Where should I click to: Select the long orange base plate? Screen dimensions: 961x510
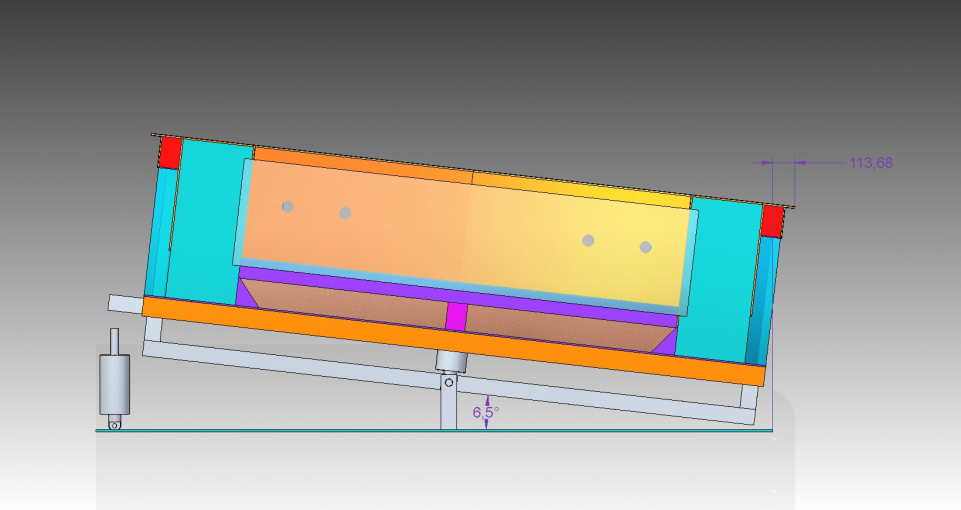click(x=454, y=341)
